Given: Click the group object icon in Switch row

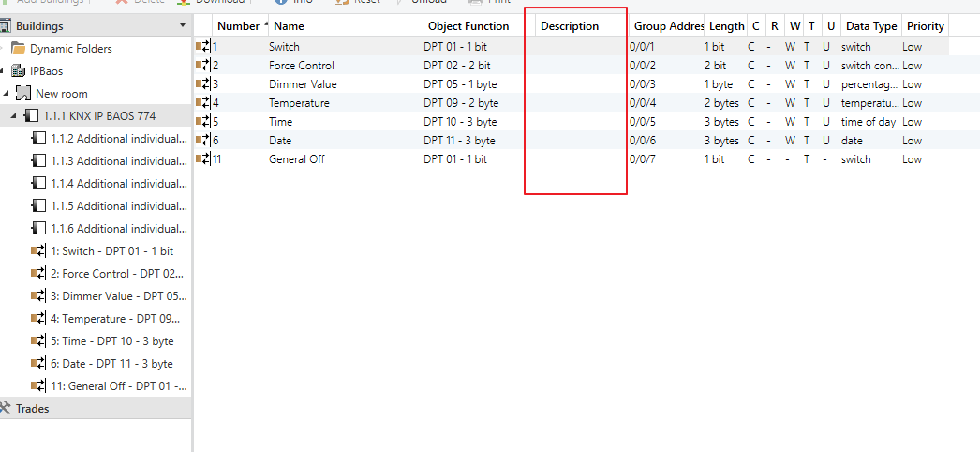Looking at the screenshot, I should pos(202,47).
